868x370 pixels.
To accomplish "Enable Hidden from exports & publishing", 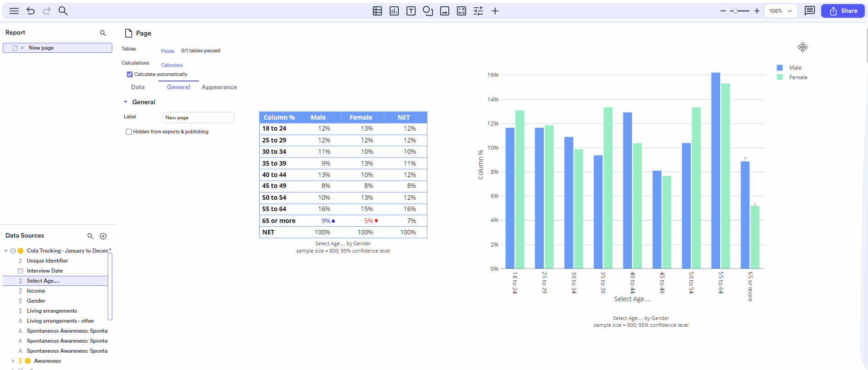I will click(x=129, y=132).
